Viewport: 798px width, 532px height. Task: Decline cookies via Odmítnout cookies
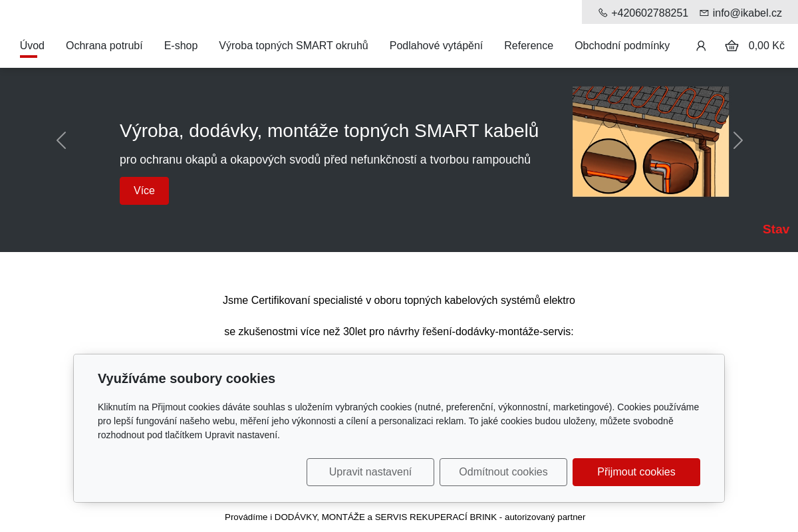(503, 472)
